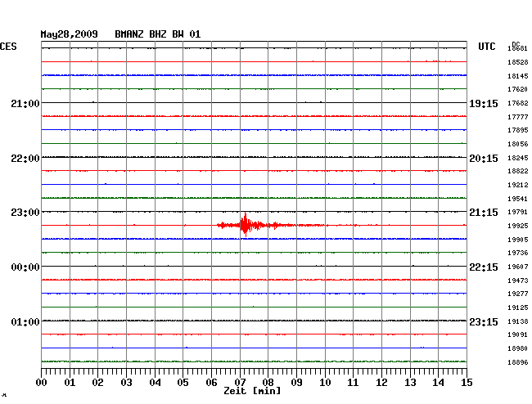This screenshot has height=404, width=532.
Task: Click the 10 minute axis label
Action: point(325,383)
